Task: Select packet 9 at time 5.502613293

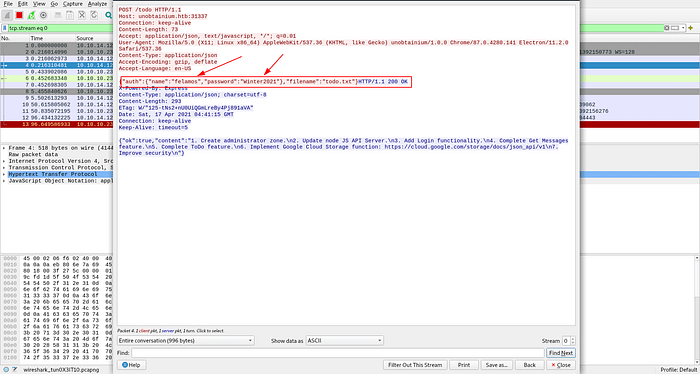Action: point(56,98)
